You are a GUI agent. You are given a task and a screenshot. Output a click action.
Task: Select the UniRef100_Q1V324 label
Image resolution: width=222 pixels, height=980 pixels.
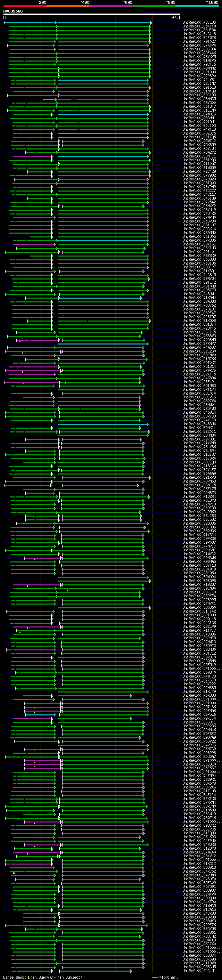tap(199, 535)
